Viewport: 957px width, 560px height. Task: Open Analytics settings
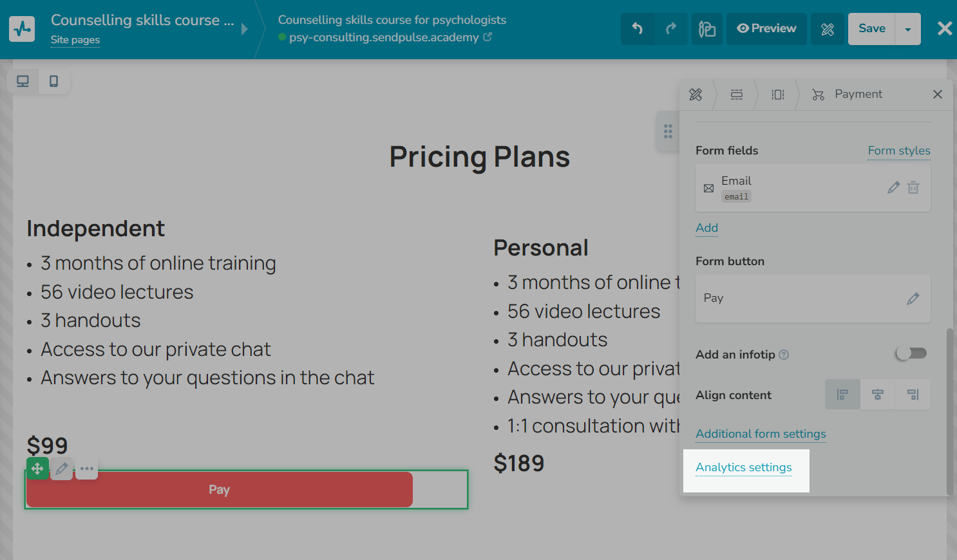pyautogui.click(x=744, y=467)
